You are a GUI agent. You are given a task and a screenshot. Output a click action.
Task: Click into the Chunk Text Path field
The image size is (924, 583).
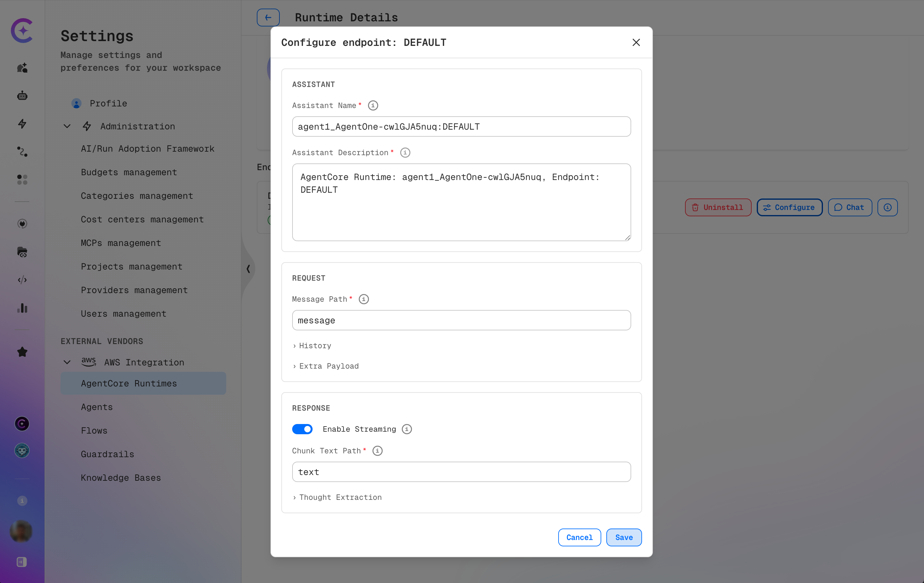click(x=461, y=472)
